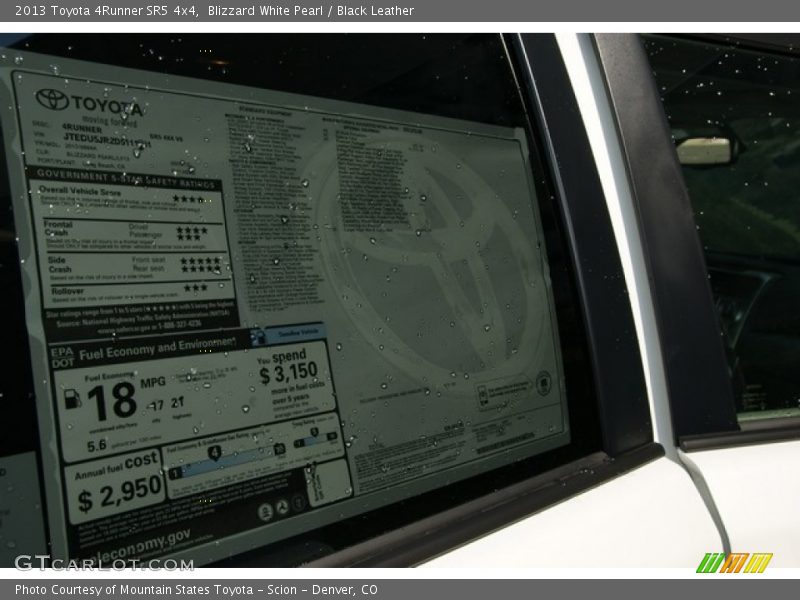Click the "21" highway MPG value
This screenshot has width=800, height=600.
pyautogui.click(x=177, y=403)
